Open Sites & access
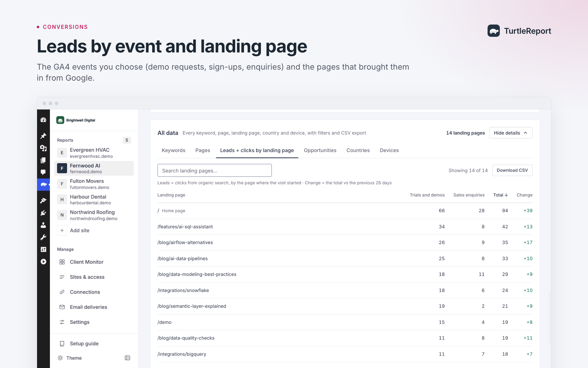This screenshot has width=588, height=368. click(x=94, y=277)
